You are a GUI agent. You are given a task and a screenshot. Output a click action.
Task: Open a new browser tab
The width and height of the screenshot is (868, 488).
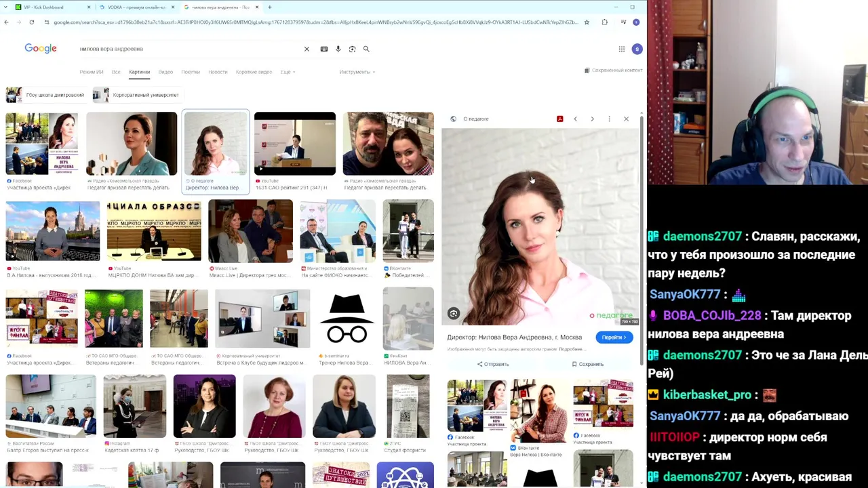[x=270, y=7]
